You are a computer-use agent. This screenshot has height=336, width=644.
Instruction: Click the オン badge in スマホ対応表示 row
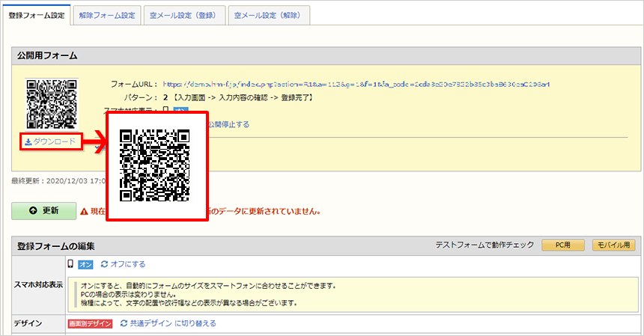tap(85, 265)
